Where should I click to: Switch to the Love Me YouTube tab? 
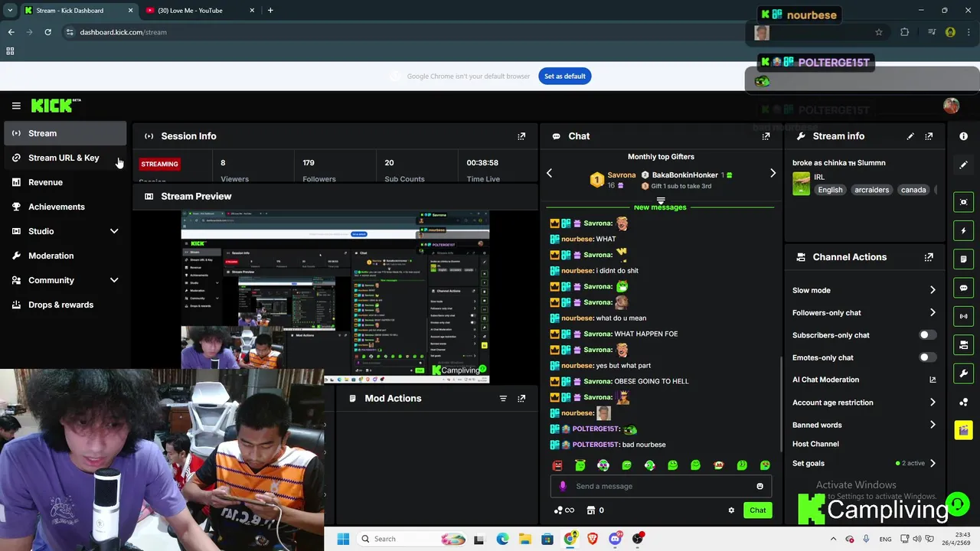pos(200,11)
